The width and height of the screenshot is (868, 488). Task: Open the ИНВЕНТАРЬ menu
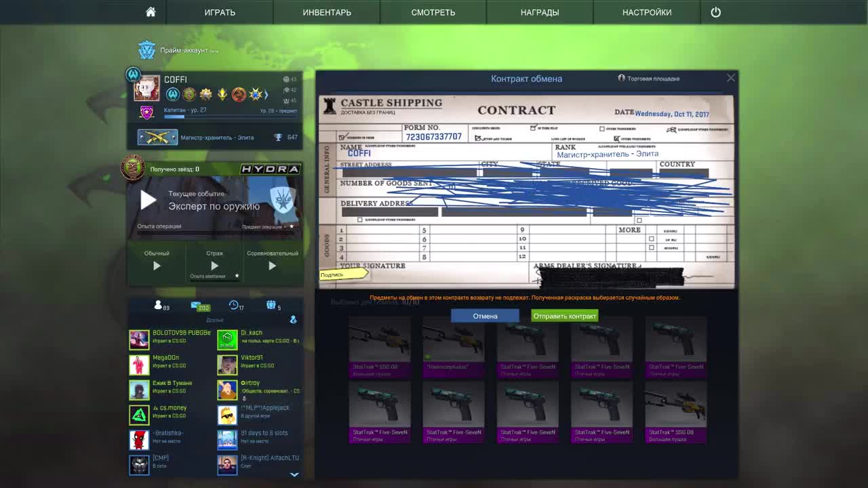click(327, 12)
